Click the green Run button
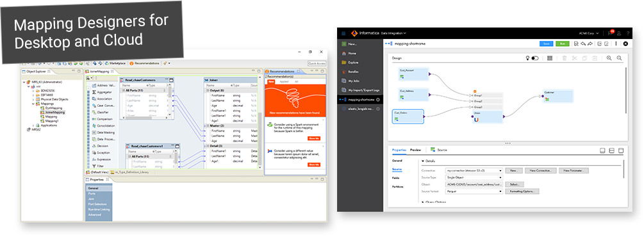 tap(562, 44)
